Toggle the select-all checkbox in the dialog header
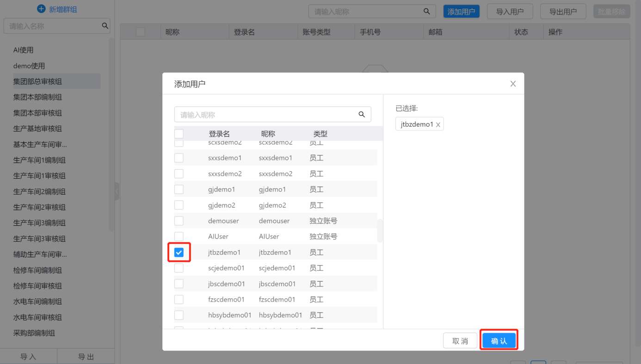 point(179,134)
